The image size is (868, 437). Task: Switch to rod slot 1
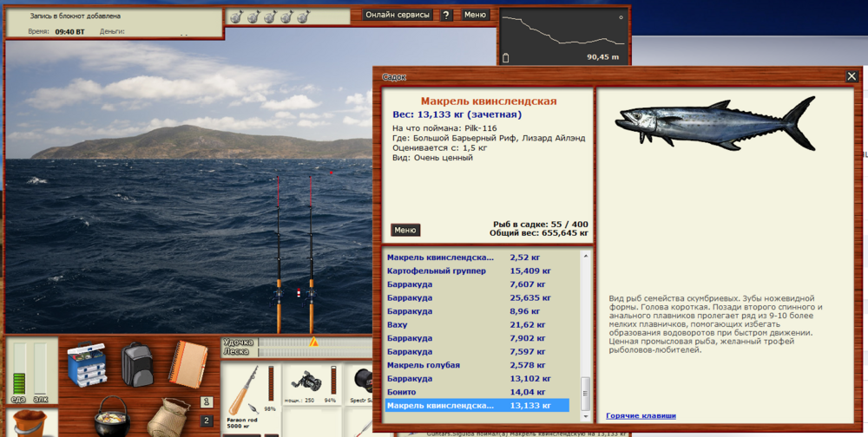pos(207,401)
